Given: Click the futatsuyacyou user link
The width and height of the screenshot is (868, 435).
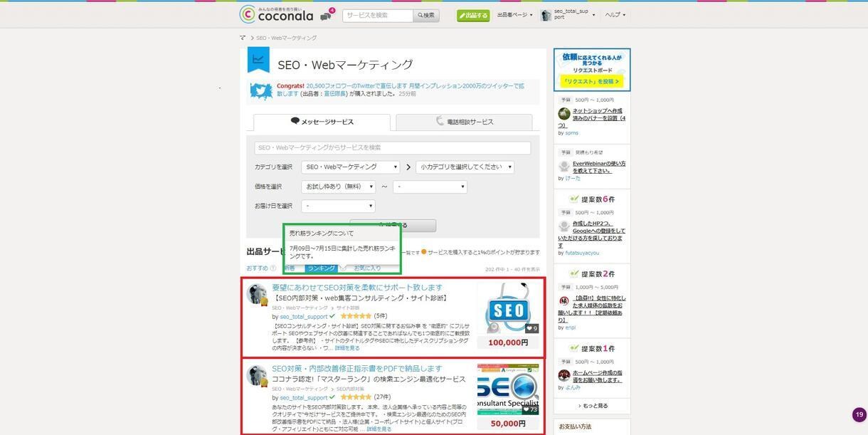Looking at the screenshot, I should 583,253.
